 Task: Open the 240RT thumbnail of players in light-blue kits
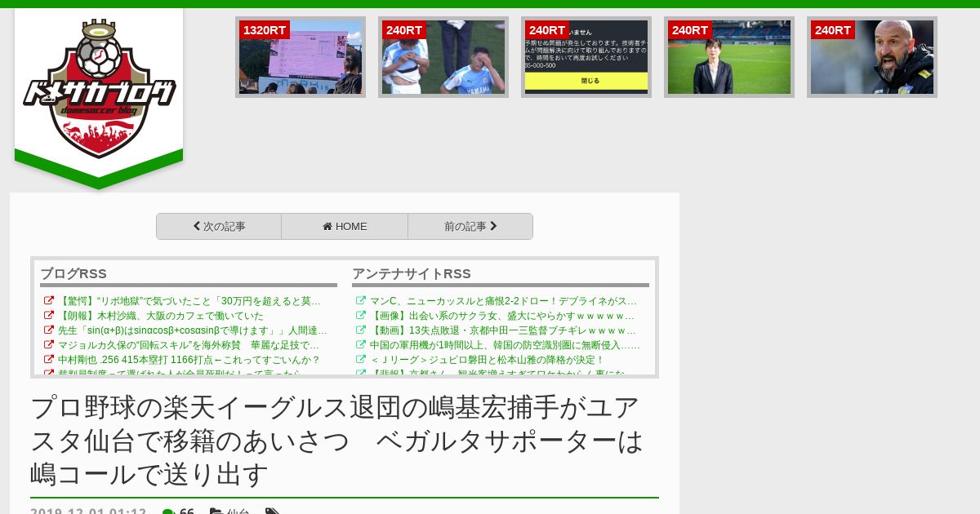click(443, 57)
